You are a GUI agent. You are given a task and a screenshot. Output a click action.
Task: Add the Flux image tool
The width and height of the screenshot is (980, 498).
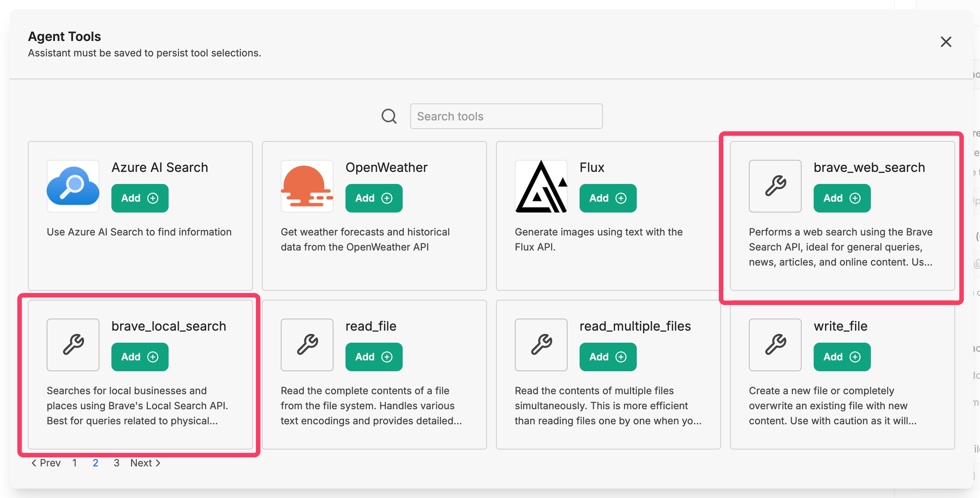tap(607, 198)
